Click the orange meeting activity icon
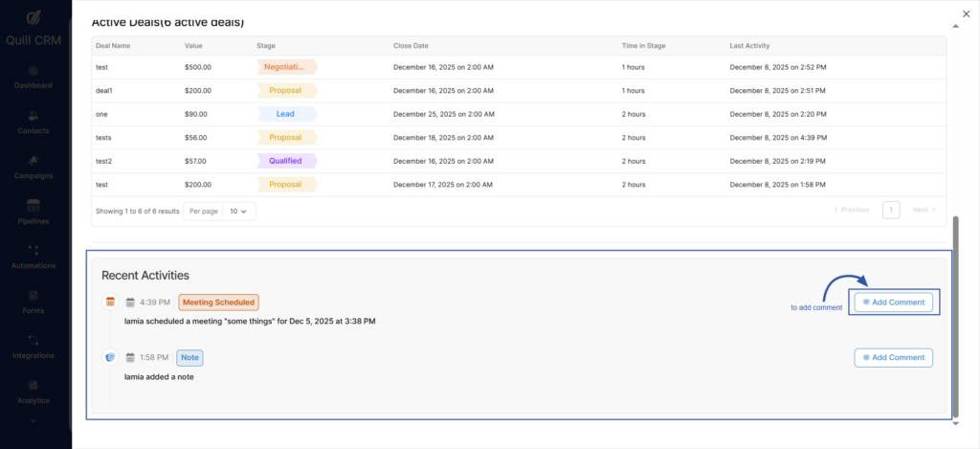This screenshot has height=449, width=980. [x=110, y=303]
